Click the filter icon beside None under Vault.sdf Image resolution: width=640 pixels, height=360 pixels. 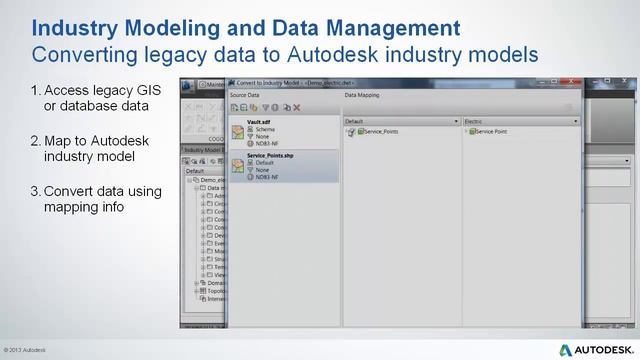tap(250, 136)
